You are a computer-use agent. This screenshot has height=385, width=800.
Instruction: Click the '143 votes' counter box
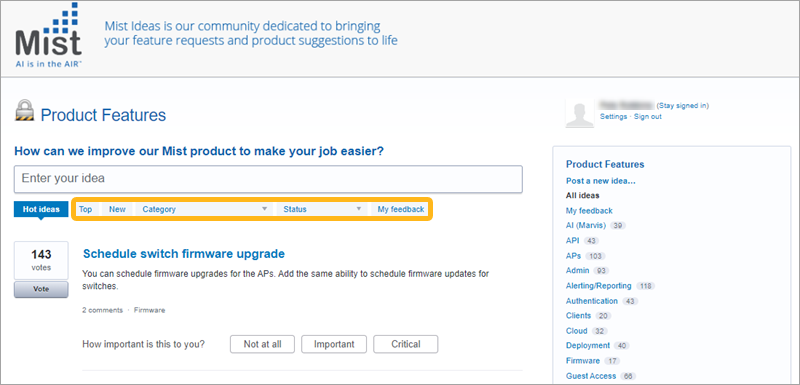pos(41,260)
